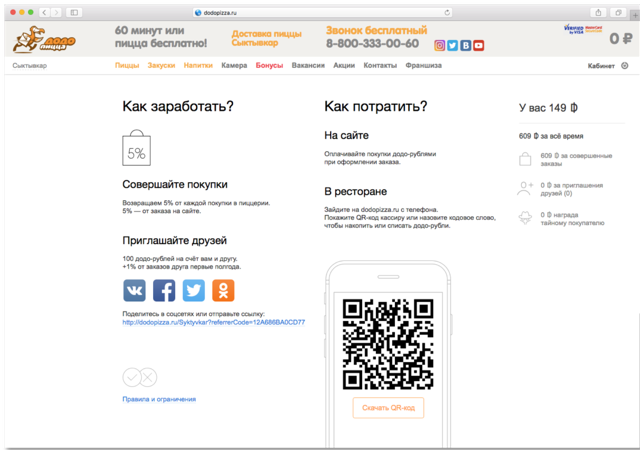This screenshot has height=450, width=640.
Task: Open the Франшиза menu item
Action: (x=423, y=65)
